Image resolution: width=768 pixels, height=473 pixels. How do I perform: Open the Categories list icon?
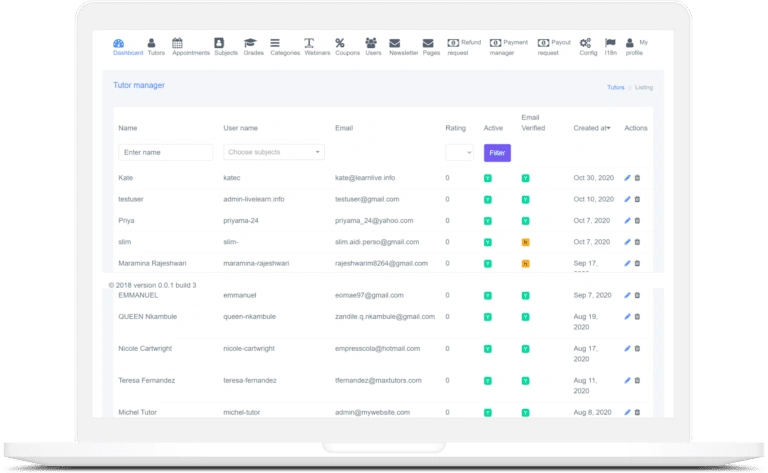275,43
